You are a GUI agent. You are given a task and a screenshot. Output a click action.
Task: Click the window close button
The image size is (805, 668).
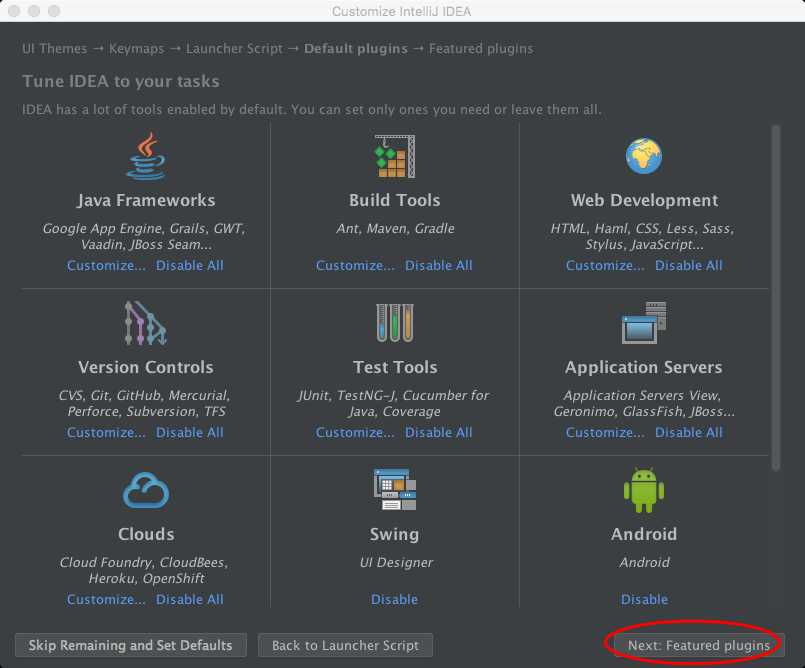click(14, 11)
